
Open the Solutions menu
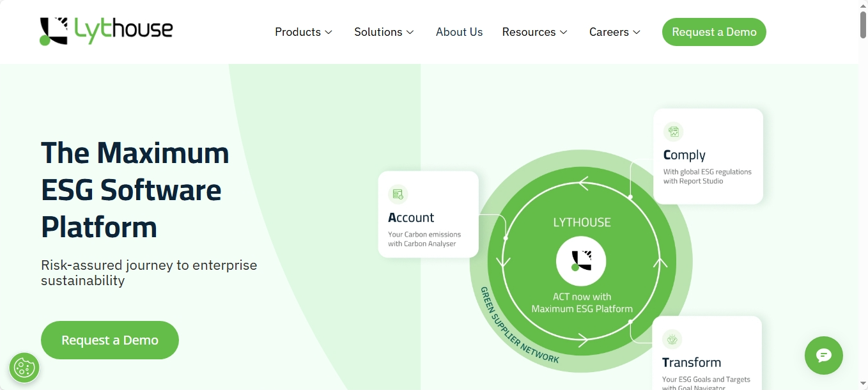[384, 32]
